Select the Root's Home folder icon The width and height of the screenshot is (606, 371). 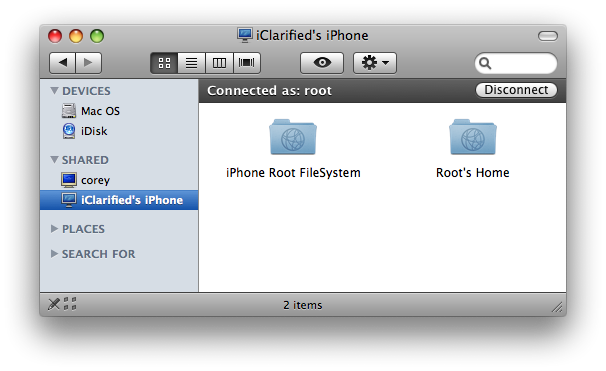[x=473, y=137]
